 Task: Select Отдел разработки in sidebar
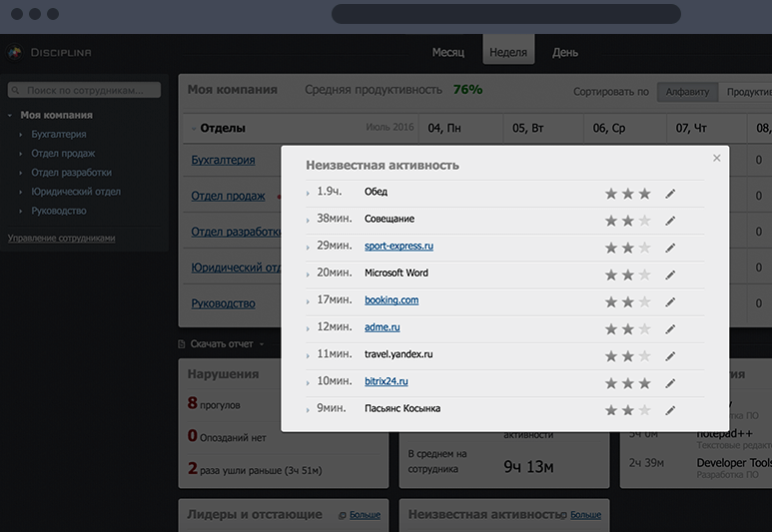pos(71,173)
